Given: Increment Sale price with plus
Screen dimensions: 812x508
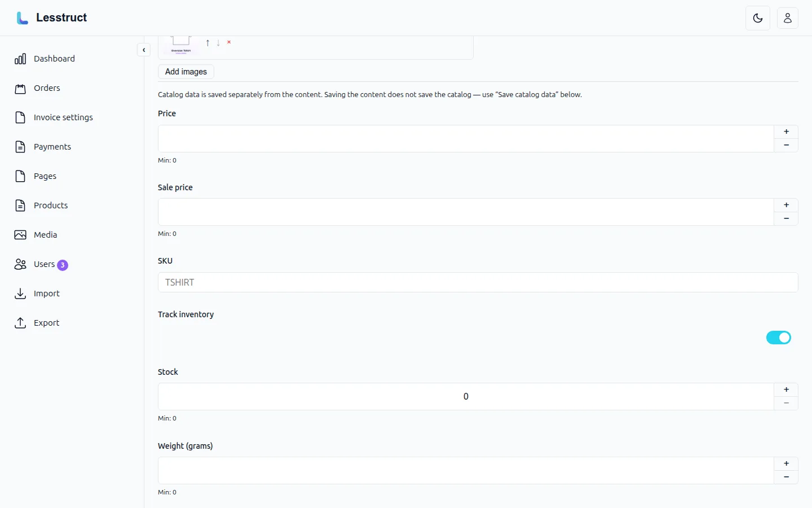Looking at the screenshot, I should (786, 205).
